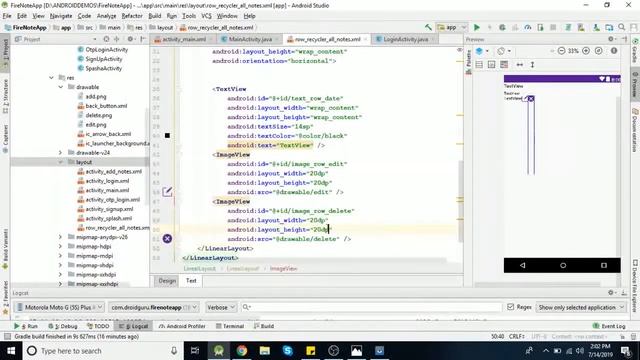Open SDK Manager toolbar icon
Screen dimensions: 640x360
[596, 27]
